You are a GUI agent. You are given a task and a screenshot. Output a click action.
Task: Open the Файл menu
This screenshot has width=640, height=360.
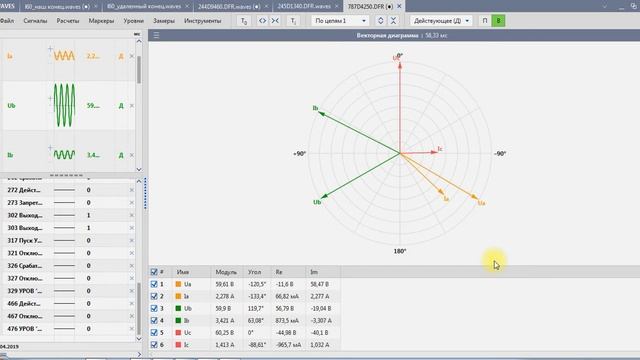point(7,21)
